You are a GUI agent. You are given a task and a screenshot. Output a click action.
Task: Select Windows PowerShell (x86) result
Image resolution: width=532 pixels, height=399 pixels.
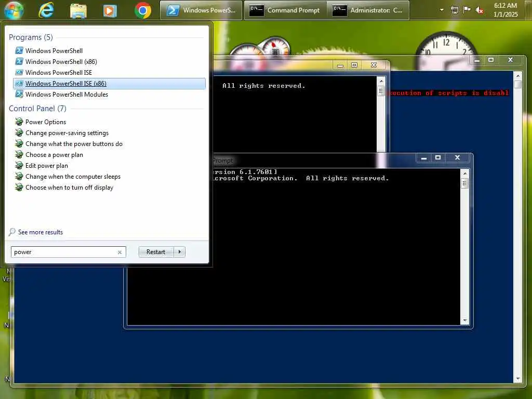click(x=109, y=61)
